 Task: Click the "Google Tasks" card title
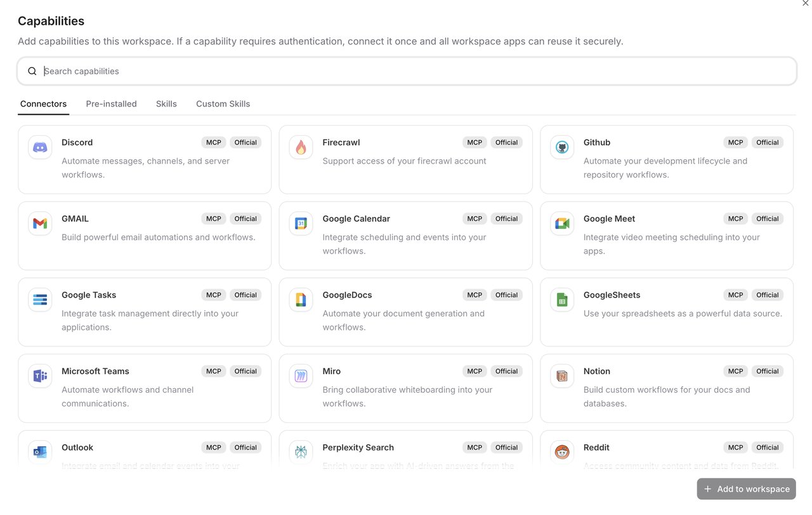coord(89,295)
